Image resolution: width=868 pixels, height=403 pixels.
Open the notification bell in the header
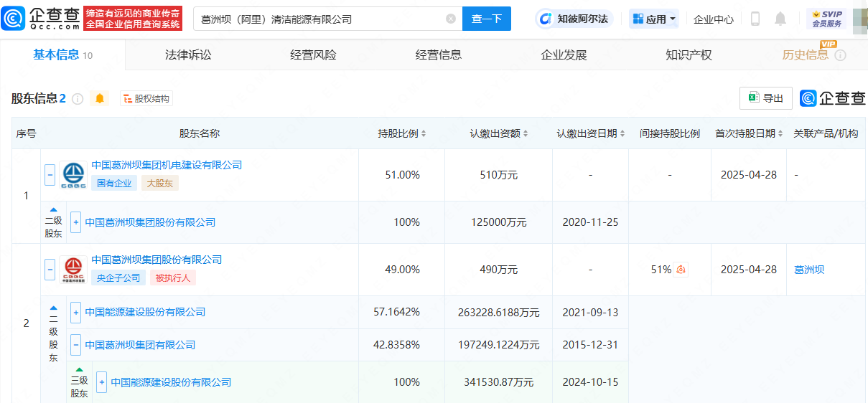780,19
